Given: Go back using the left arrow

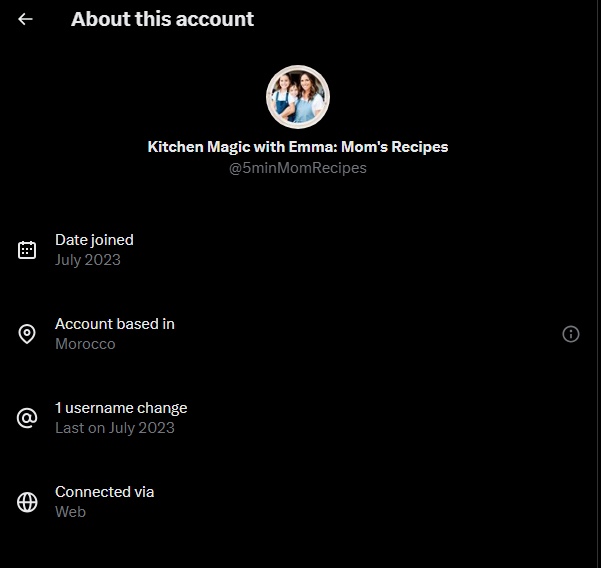Looking at the screenshot, I should point(25,19).
